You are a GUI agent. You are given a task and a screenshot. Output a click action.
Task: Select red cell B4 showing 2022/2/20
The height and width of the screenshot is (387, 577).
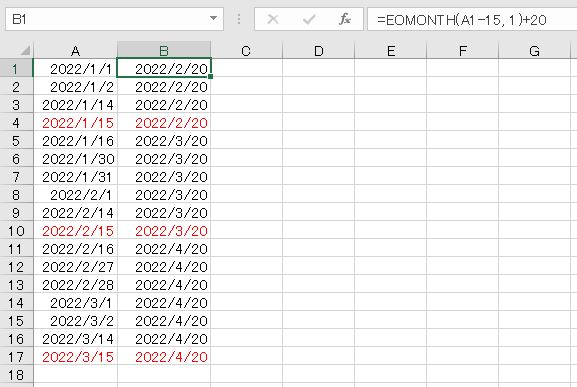[x=164, y=122]
